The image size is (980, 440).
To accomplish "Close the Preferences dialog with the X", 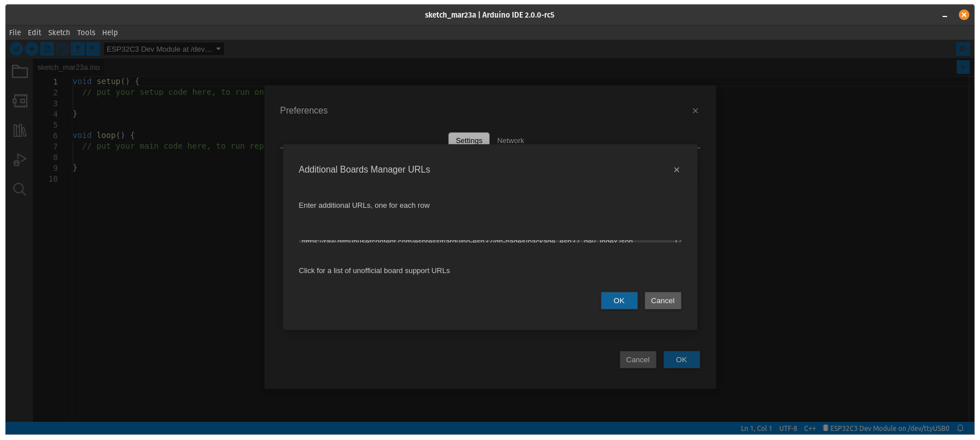I will (695, 111).
